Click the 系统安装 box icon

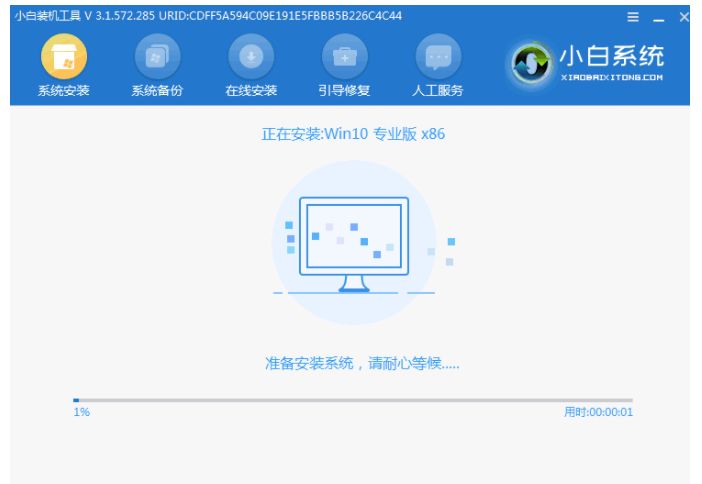[x=63, y=57]
